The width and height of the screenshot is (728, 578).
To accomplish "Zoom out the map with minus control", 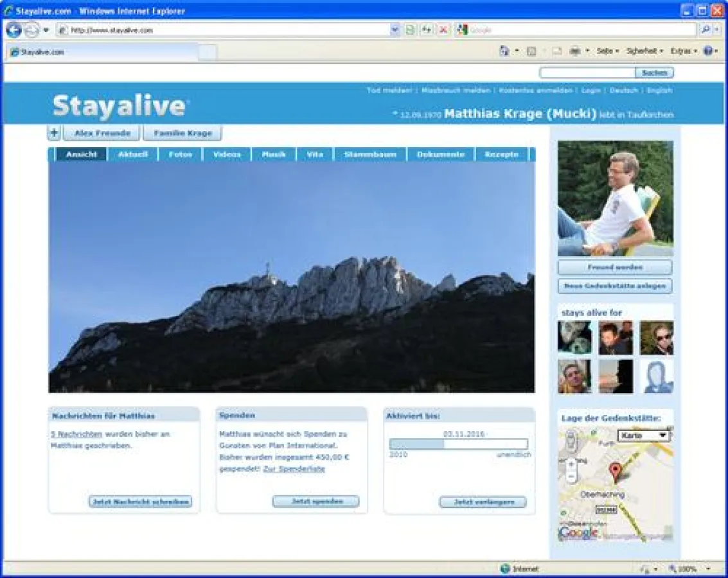I will (571, 477).
